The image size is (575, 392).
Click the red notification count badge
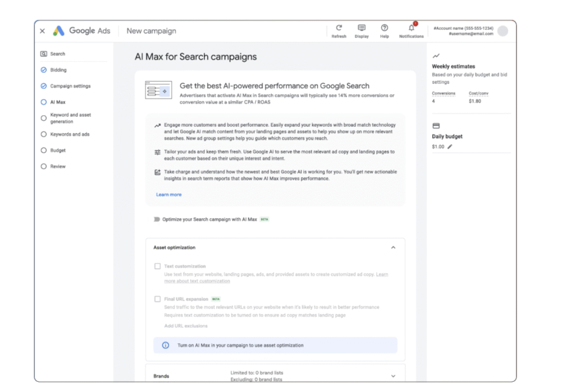tap(416, 24)
